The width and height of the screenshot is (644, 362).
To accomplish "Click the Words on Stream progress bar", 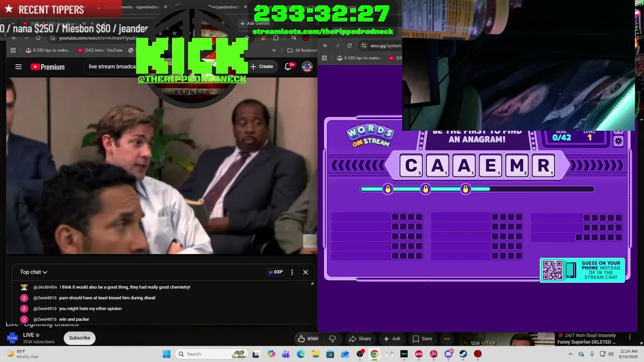I will click(477, 189).
